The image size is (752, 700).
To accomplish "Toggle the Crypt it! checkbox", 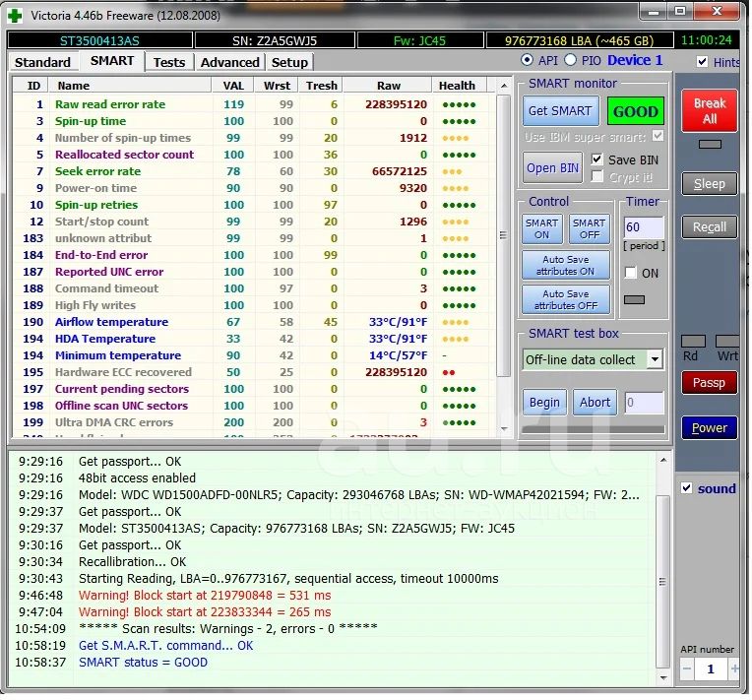I will click(x=596, y=176).
